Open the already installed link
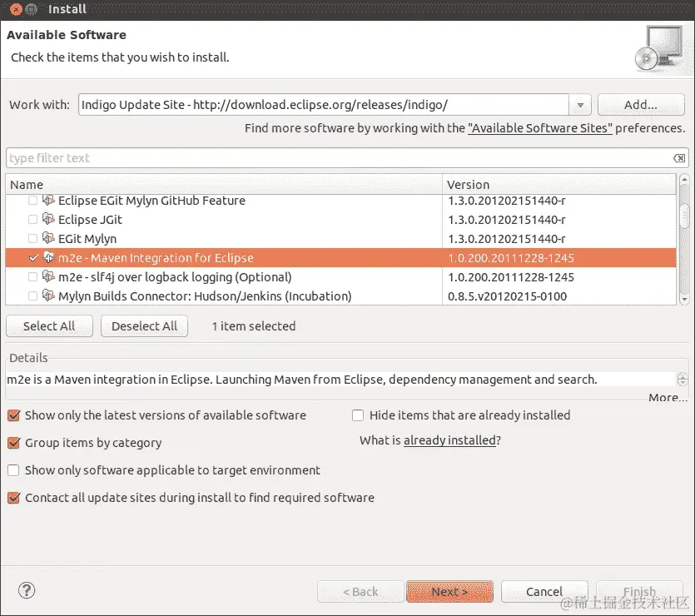 pyautogui.click(x=449, y=440)
